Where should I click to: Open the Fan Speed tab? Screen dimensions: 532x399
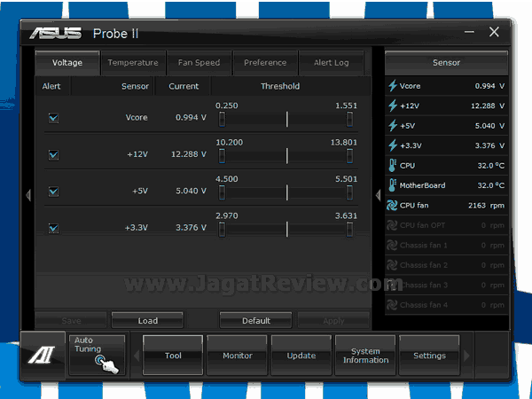click(199, 63)
